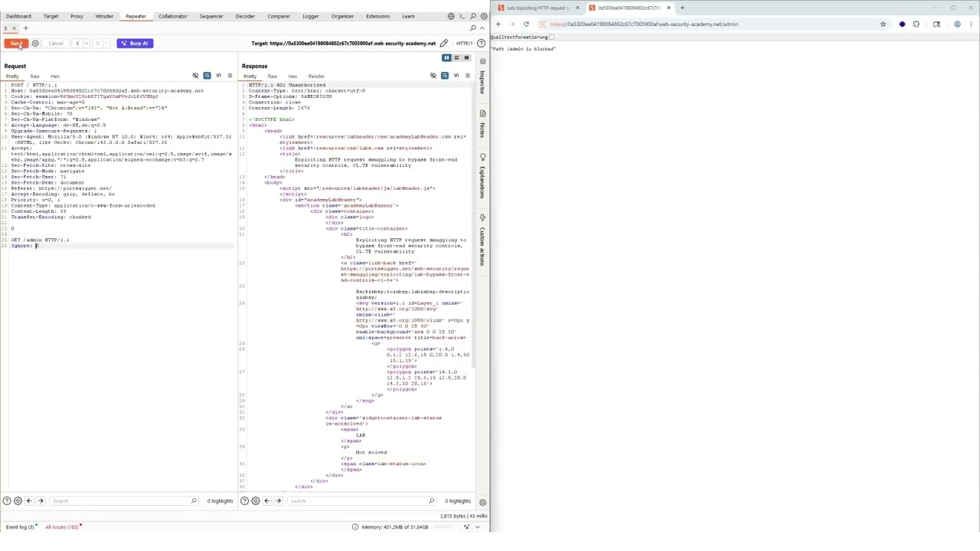980x551 pixels.
Task: Reload the page in the browser
Action: [x=526, y=24]
